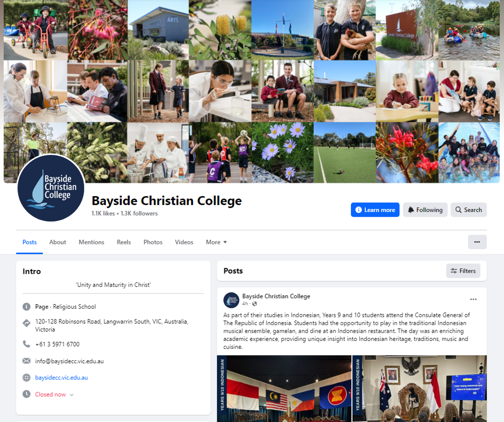
Task: Click the Search button on page
Action: [x=469, y=210]
